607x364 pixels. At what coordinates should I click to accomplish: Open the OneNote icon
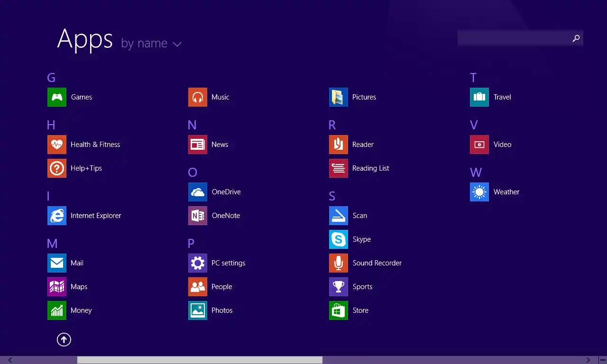click(x=198, y=216)
